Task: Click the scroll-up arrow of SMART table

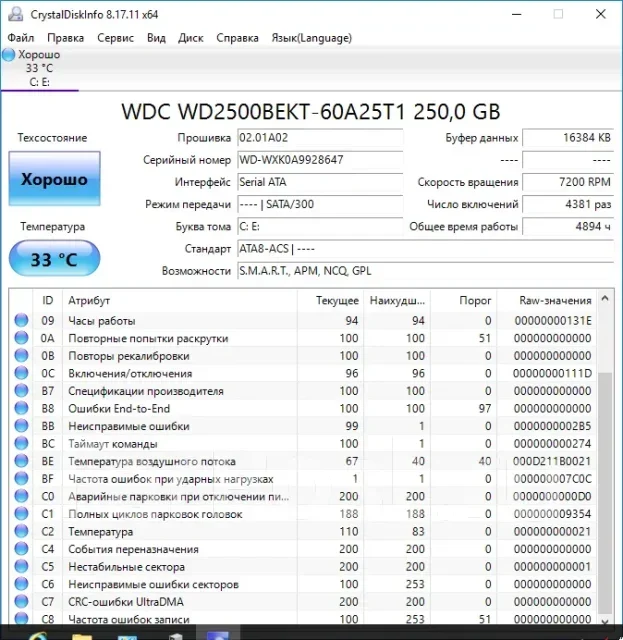Action: click(x=605, y=299)
